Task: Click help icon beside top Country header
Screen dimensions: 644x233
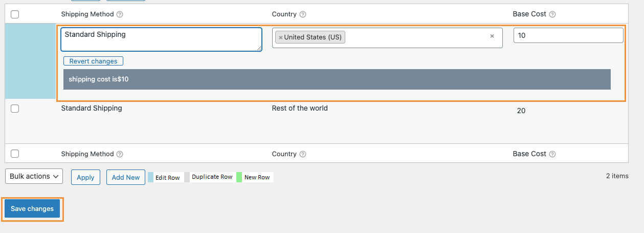Action: pos(303,14)
